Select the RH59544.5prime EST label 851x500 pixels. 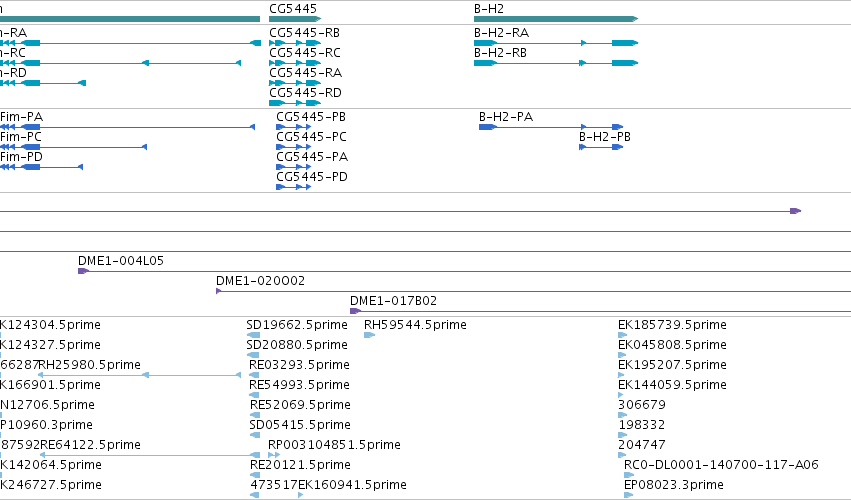click(415, 325)
